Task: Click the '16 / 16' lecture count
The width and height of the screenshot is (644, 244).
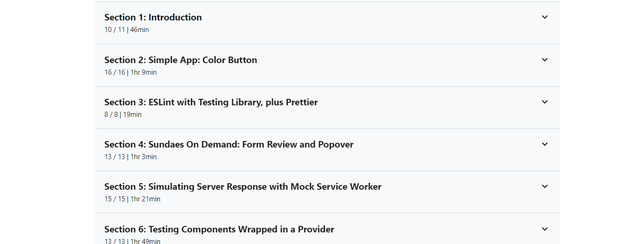Action: (x=114, y=72)
